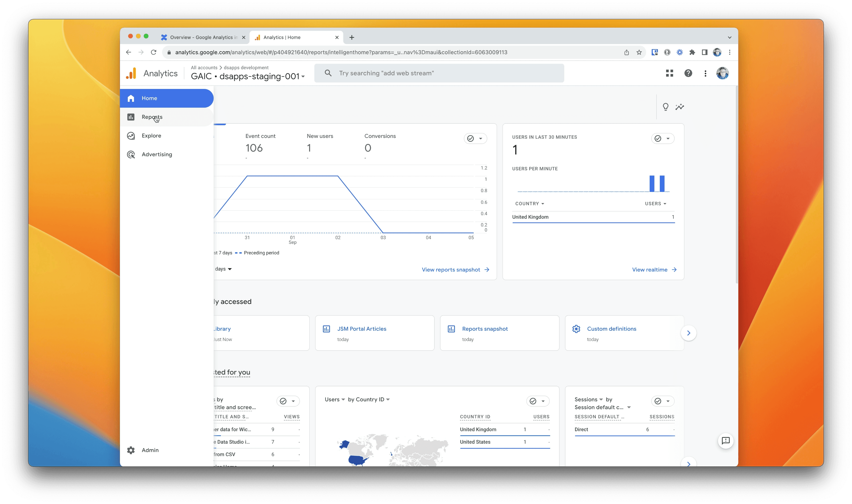852x504 pixels.
Task: Open data quality dropdown on views card
Action: (x=288, y=401)
